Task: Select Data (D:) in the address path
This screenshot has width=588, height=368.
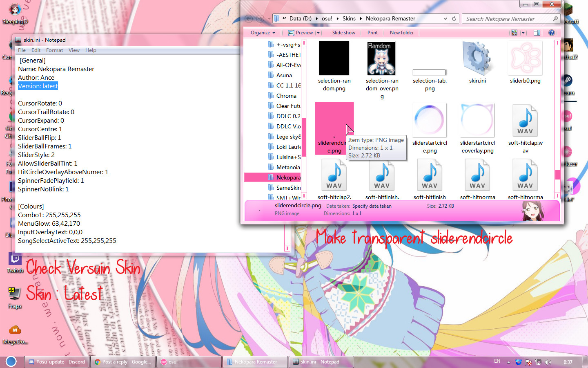Action: coord(300,18)
